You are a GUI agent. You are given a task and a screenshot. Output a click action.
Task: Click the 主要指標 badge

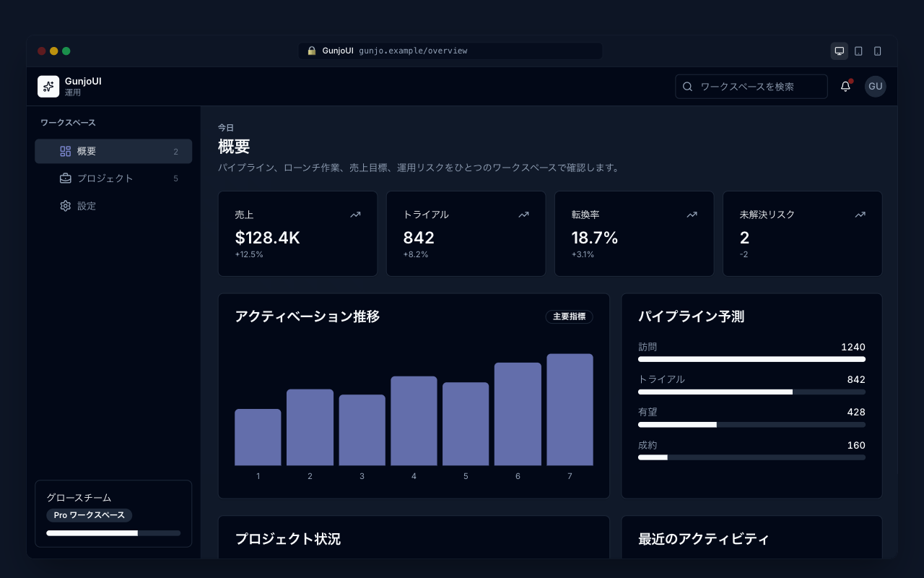pos(569,316)
